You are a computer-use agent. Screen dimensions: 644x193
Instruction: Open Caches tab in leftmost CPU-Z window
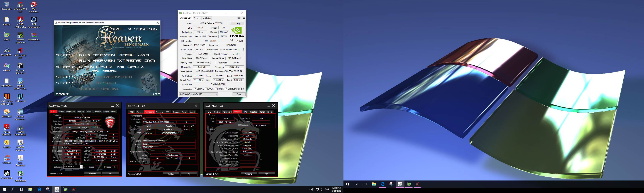(x=61, y=112)
